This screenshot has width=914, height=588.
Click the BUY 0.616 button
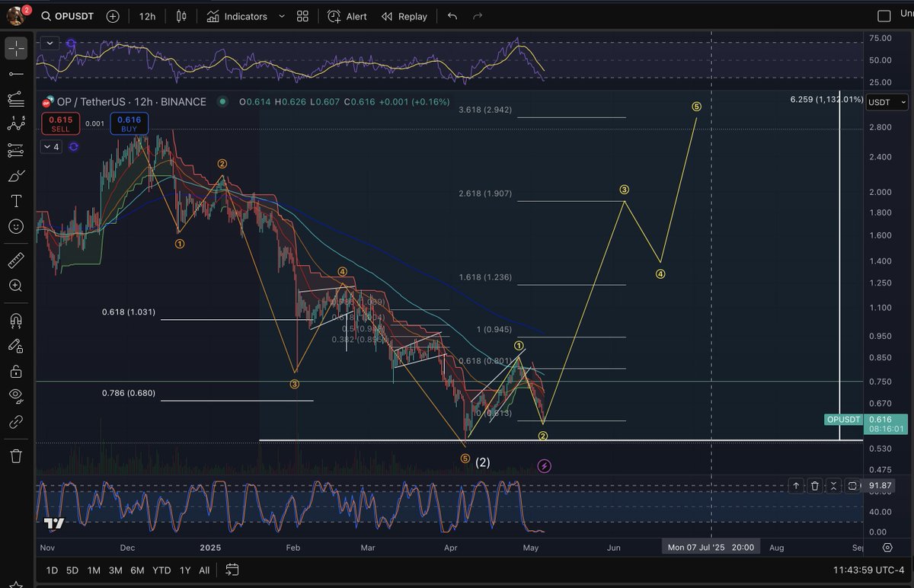128,122
